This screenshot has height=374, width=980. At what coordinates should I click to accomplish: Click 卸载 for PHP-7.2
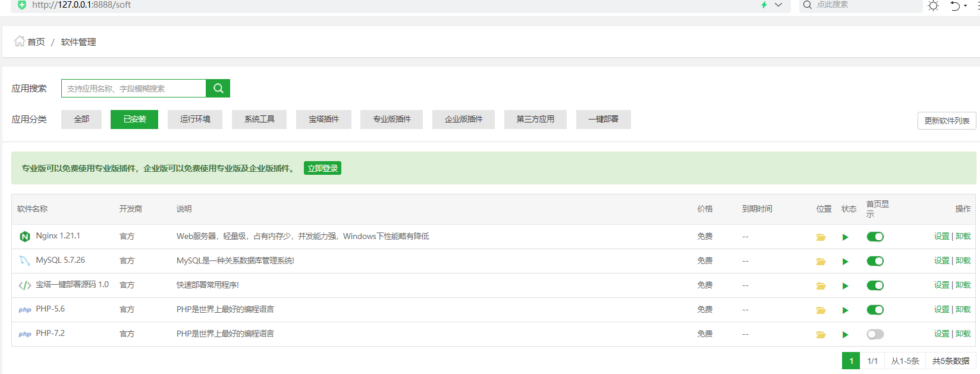pyautogui.click(x=963, y=334)
